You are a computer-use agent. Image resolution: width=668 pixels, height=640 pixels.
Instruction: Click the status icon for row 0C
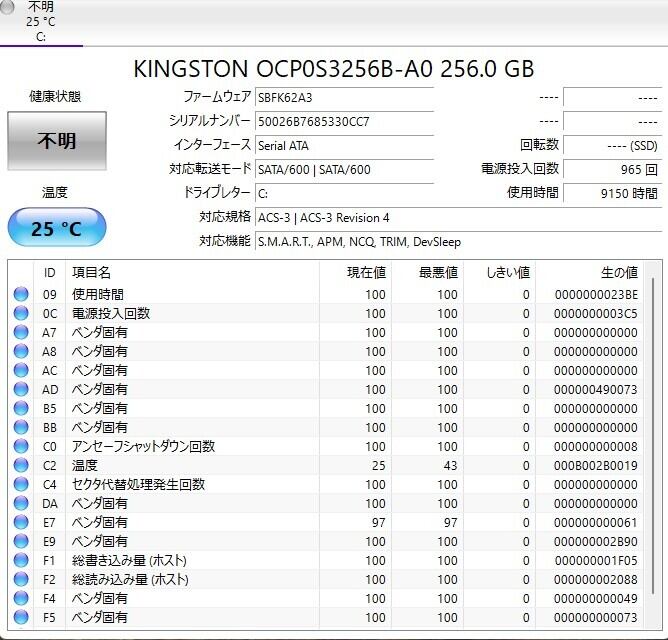21,313
